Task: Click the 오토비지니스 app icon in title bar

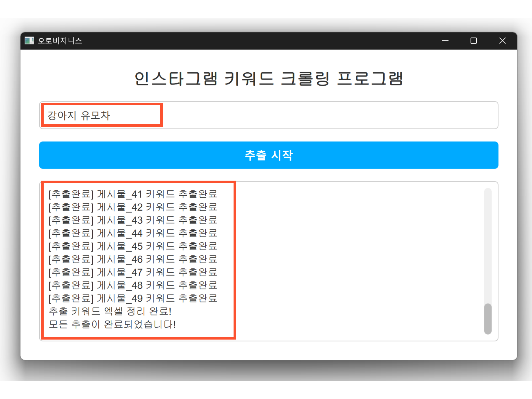Action: point(29,41)
